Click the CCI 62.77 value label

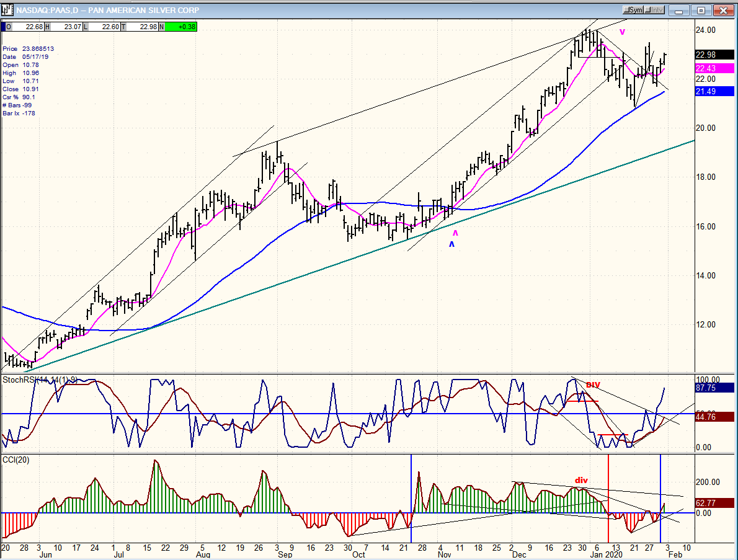point(714,503)
